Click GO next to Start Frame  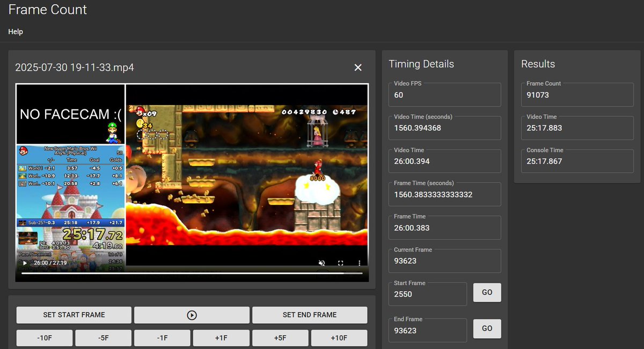click(487, 292)
